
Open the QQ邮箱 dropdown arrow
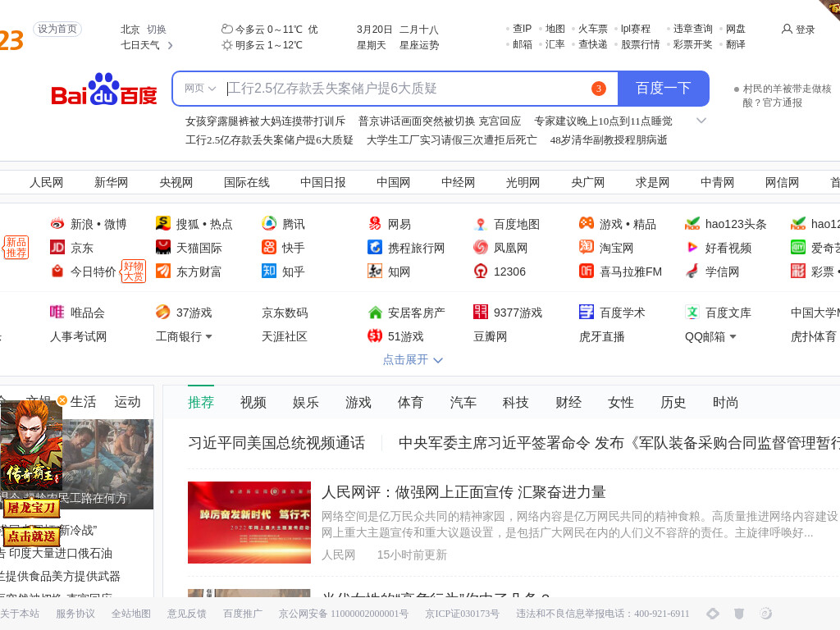point(733,336)
